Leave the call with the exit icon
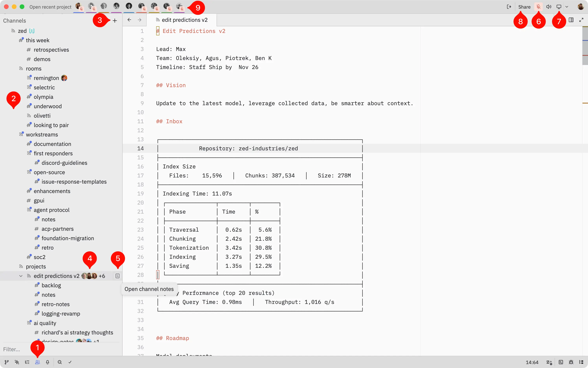 pos(509,6)
